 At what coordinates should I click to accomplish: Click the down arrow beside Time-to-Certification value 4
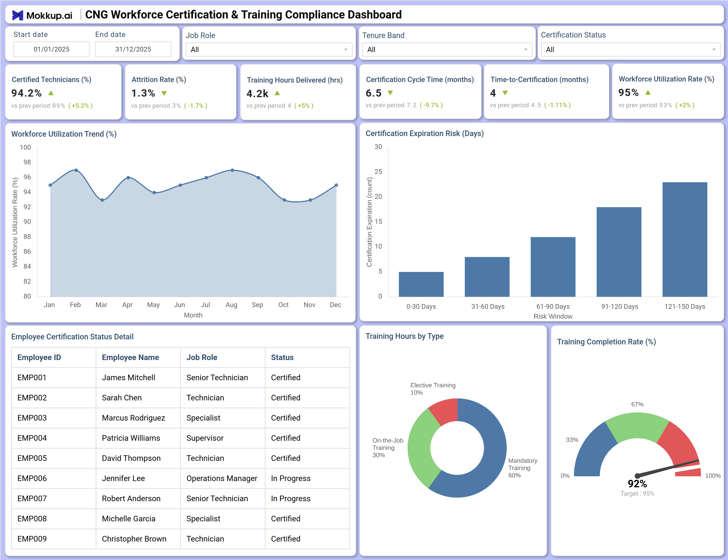click(505, 93)
